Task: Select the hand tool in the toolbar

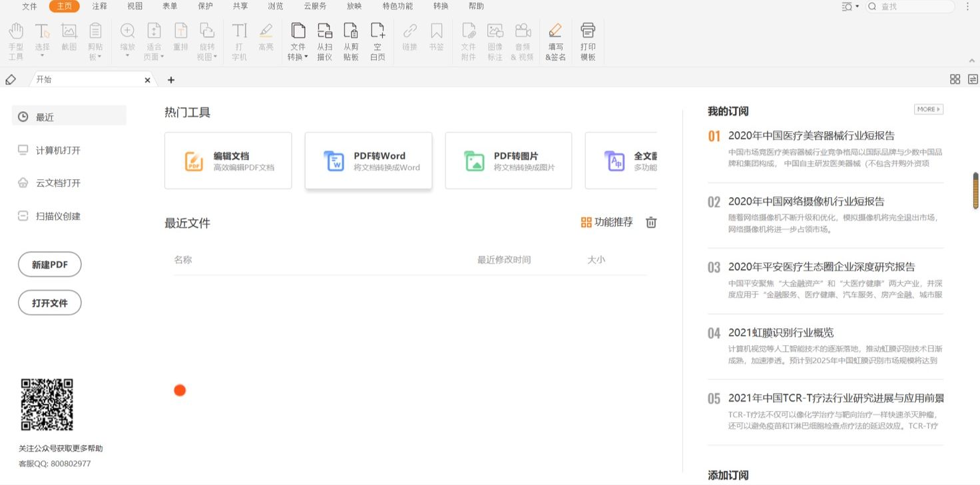Action: pyautogui.click(x=15, y=40)
